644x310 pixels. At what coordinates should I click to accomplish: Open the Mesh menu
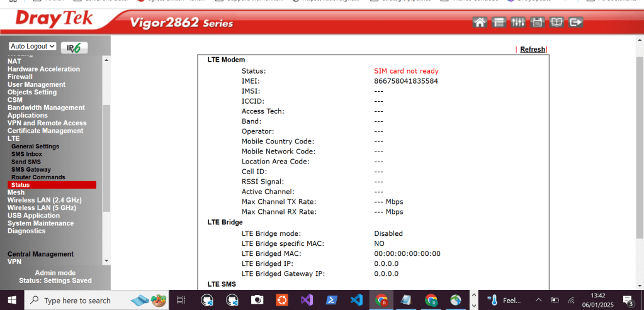(x=16, y=192)
